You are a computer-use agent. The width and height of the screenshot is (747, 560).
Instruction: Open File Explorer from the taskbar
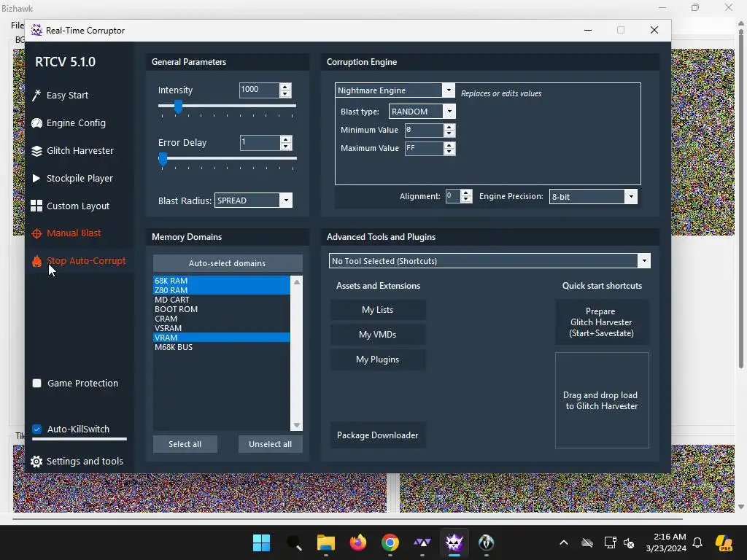click(326, 542)
